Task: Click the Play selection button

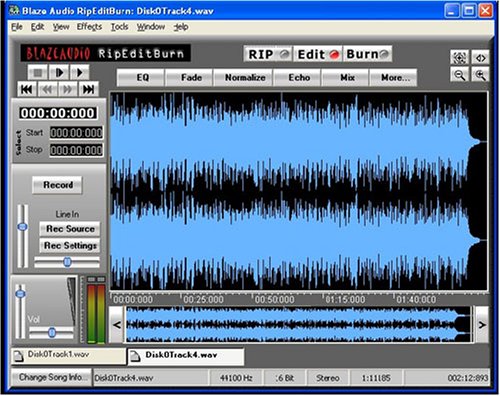Action: pyautogui.click(x=59, y=72)
